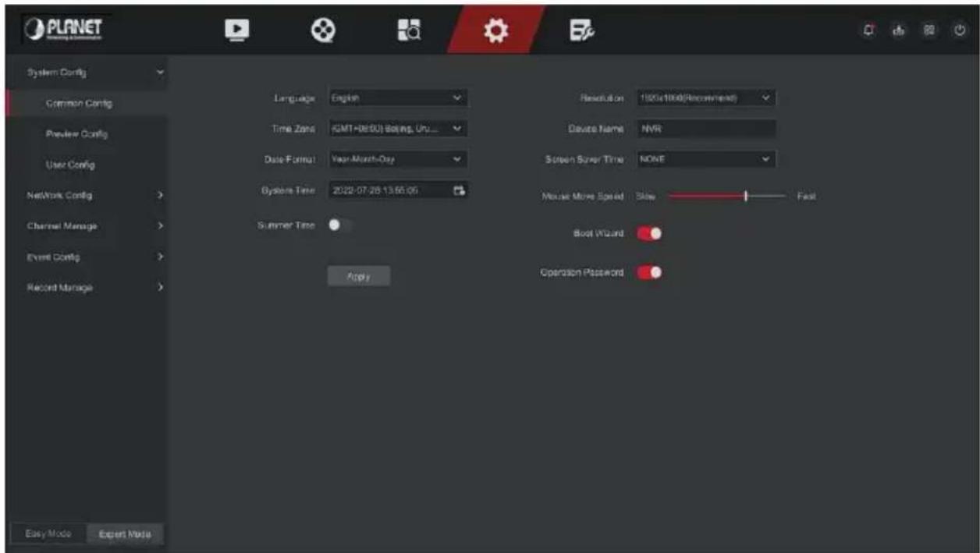The height and width of the screenshot is (553, 980).
Task: Expand the Event Config section
Action: click(86, 257)
